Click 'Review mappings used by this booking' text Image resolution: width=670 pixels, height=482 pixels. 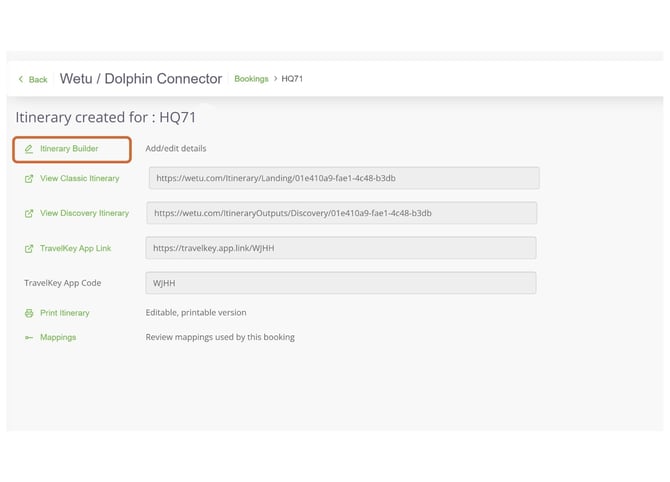pyautogui.click(x=220, y=337)
